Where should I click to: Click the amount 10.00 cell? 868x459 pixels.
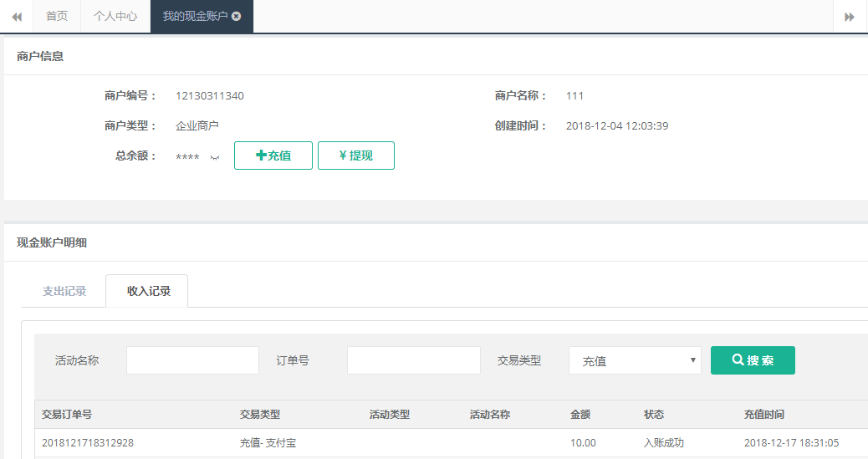[583, 443]
